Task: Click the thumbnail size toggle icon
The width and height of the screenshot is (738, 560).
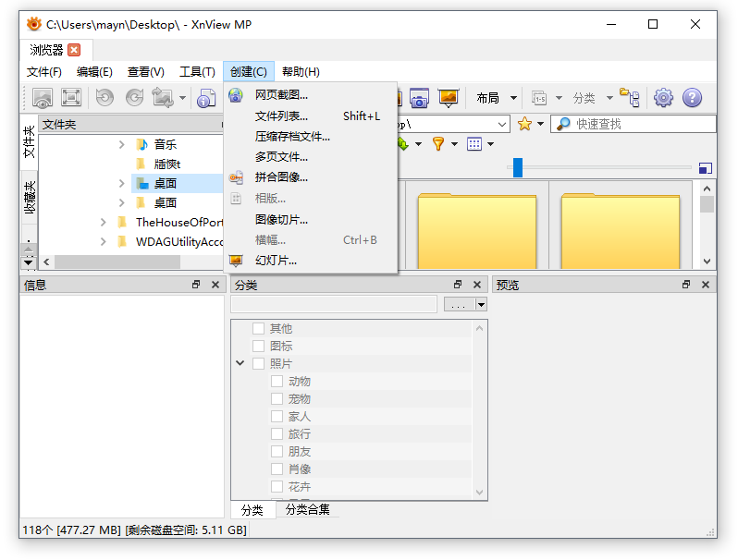Action: click(705, 168)
